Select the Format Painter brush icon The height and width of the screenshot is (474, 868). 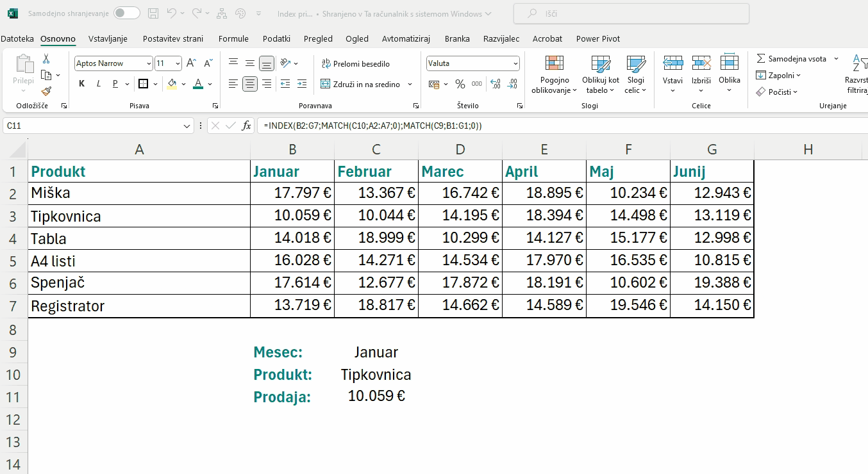pos(46,92)
